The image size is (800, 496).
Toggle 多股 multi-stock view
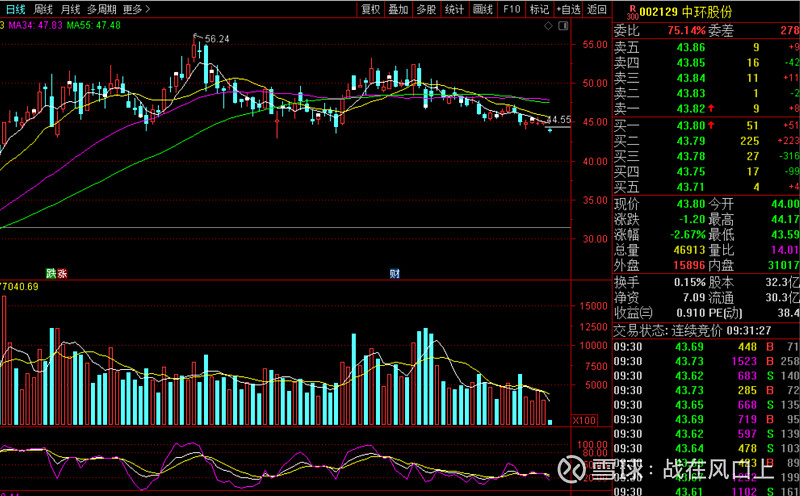pyautogui.click(x=426, y=9)
